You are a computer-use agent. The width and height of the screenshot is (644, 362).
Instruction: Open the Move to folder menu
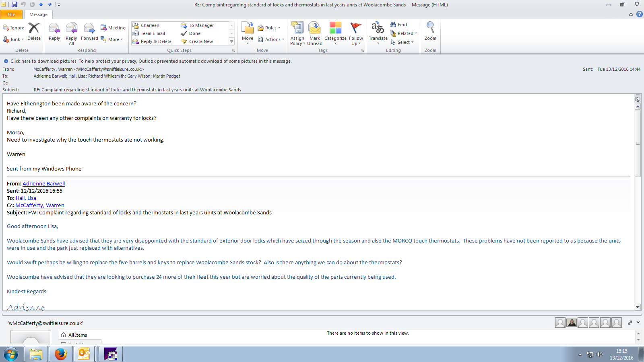pyautogui.click(x=248, y=33)
